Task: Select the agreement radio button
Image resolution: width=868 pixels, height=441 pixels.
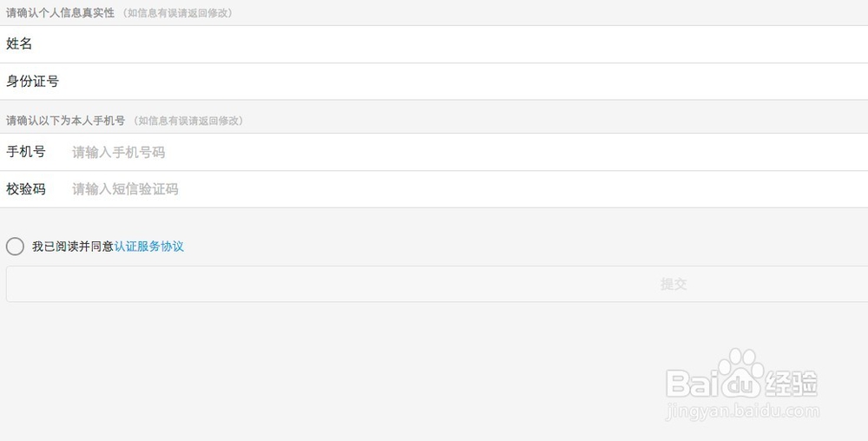Action: (15, 247)
